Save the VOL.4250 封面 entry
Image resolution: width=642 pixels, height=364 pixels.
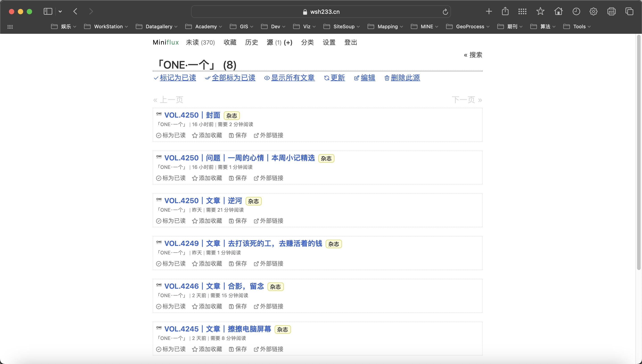pyautogui.click(x=238, y=135)
